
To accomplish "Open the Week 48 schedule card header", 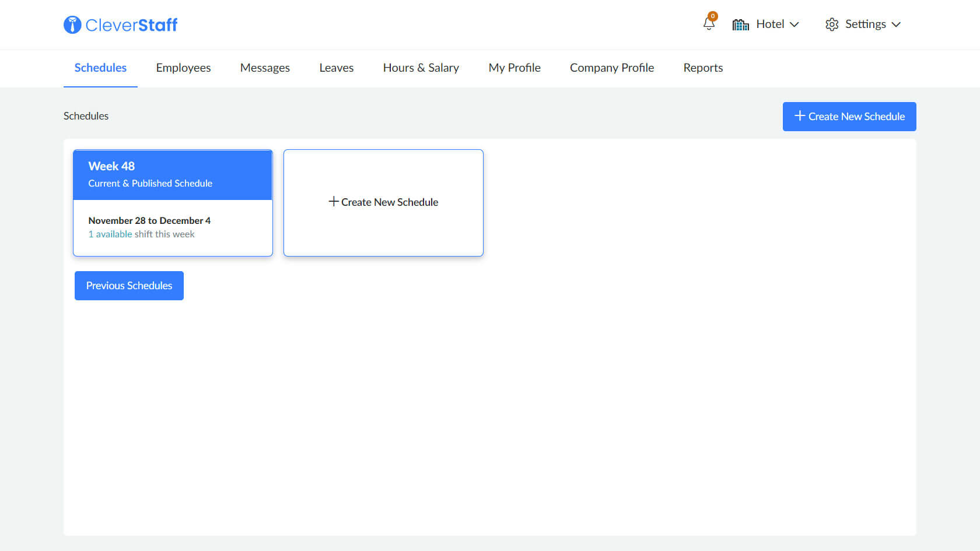I will click(x=173, y=174).
